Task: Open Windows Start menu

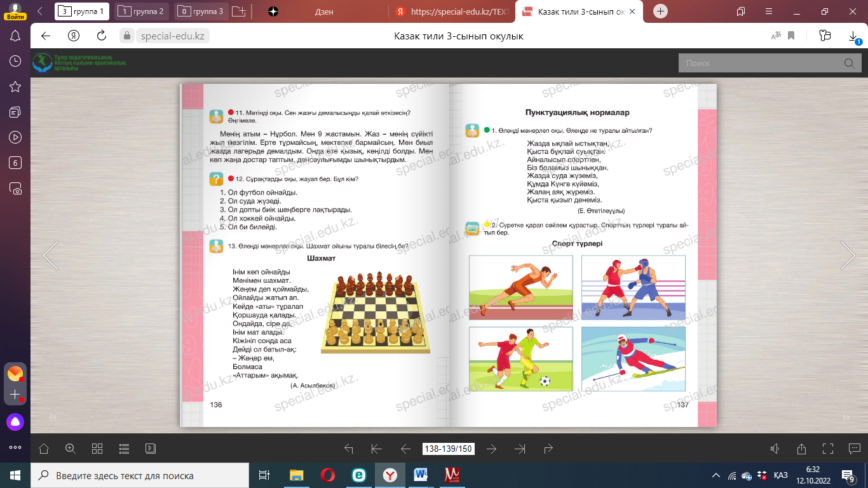Action: click(15, 475)
